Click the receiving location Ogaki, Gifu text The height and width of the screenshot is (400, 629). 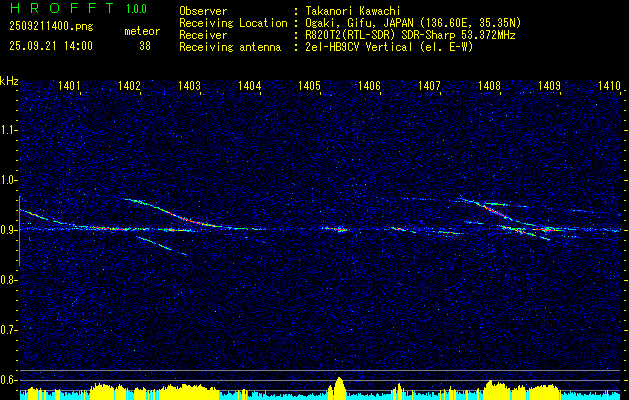(x=413, y=23)
